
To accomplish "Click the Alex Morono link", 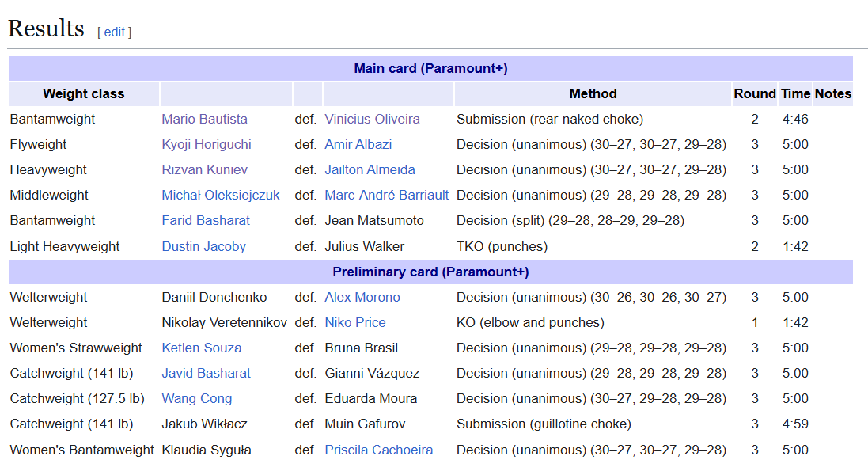I will pyautogui.click(x=362, y=297).
